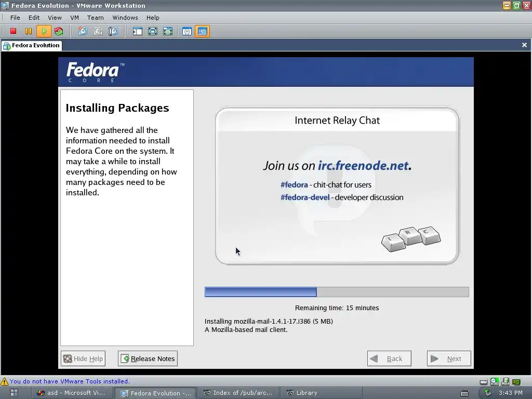Open the Snapshot Manager wrench-clock icon

[x=113, y=31]
